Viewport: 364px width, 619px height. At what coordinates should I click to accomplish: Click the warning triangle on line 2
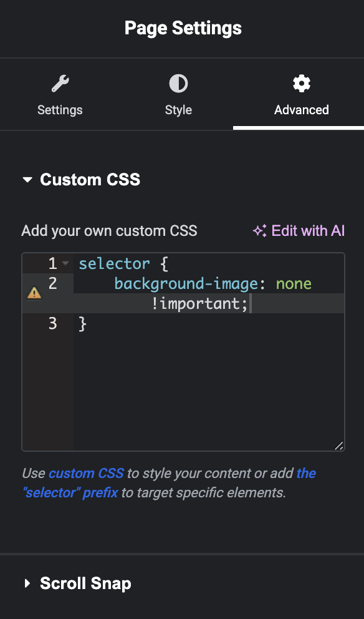tap(34, 293)
